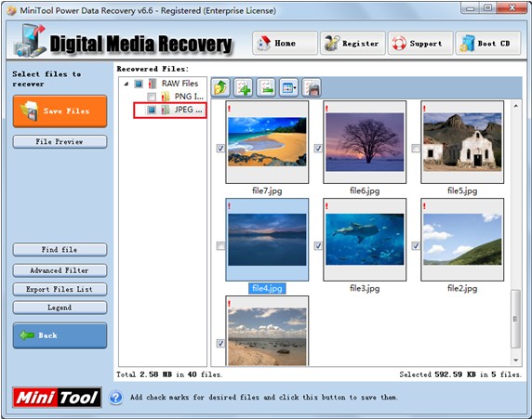Collapse the RAW Files tree node
This screenshot has width=532, height=419.
tap(126, 84)
